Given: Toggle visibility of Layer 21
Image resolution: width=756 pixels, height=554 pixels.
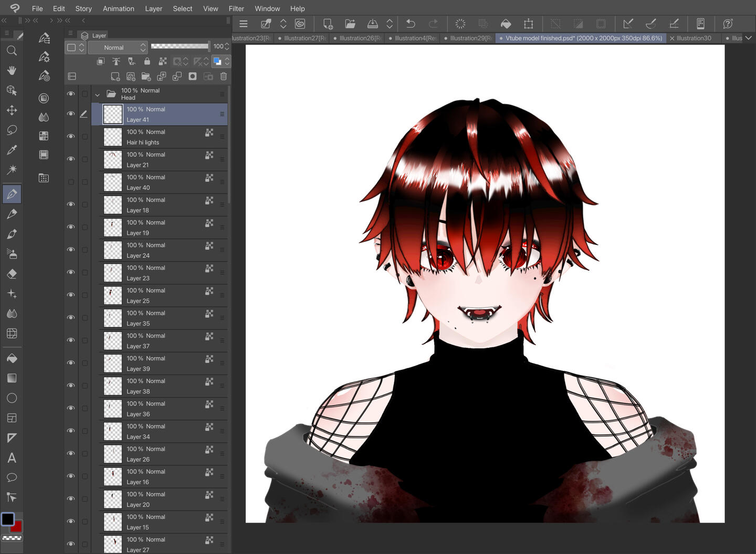Looking at the screenshot, I should pyautogui.click(x=71, y=159).
